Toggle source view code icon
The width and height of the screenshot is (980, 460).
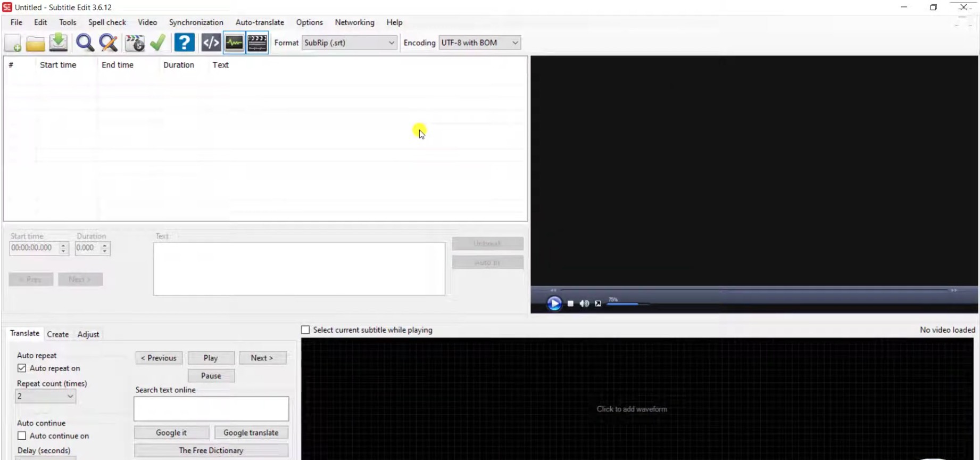coord(211,43)
